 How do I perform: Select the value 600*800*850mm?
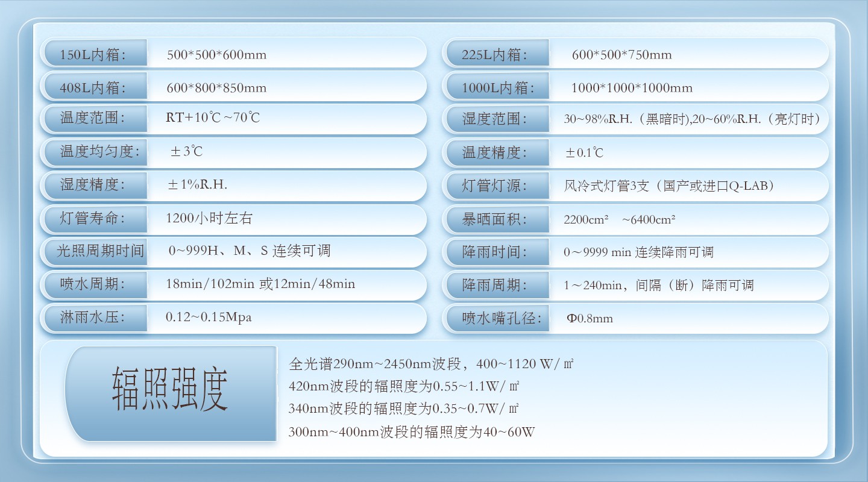(216, 88)
